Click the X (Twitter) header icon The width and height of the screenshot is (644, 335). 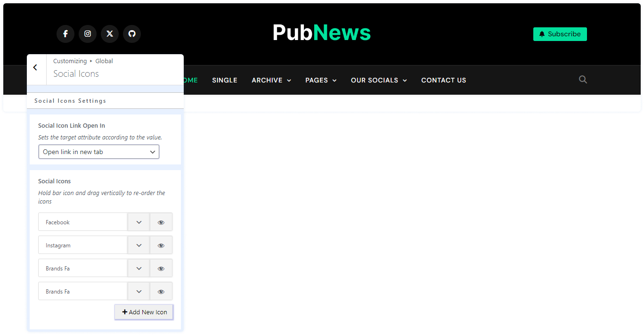tap(110, 34)
